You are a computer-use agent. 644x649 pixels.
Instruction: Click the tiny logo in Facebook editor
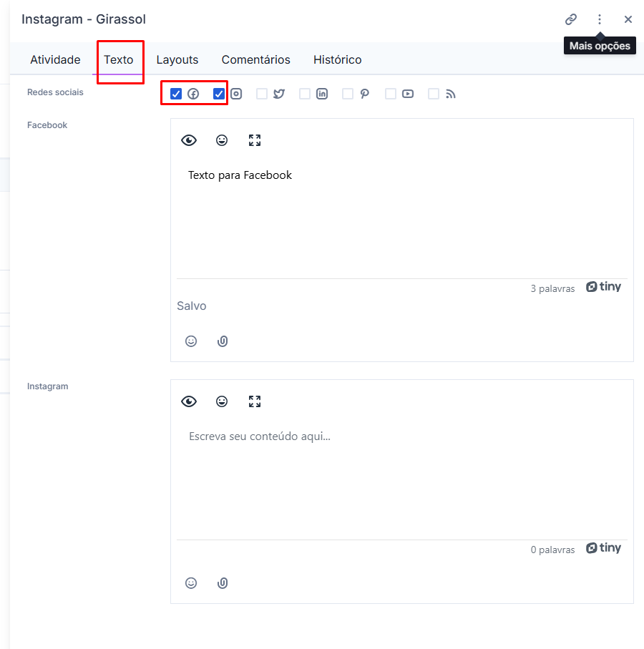(x=603, y=287)
